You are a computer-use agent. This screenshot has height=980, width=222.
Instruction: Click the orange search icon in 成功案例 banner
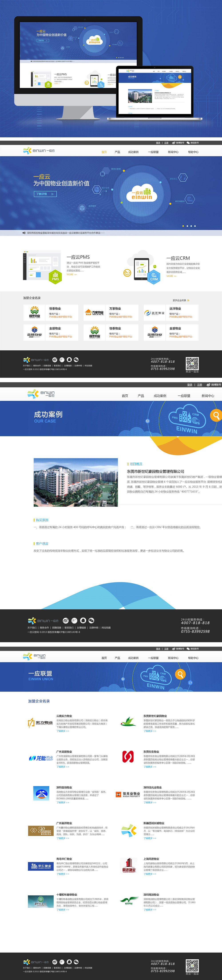(216, 415)
